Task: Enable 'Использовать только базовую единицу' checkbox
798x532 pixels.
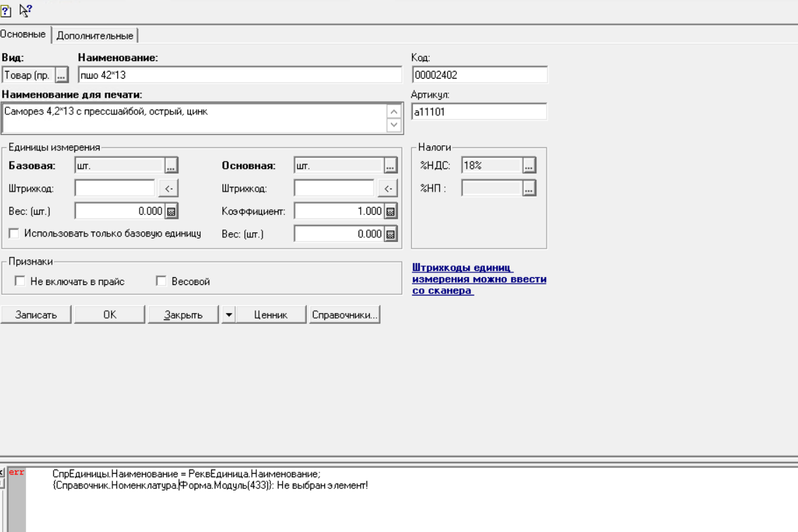Action: click(14, 234)
